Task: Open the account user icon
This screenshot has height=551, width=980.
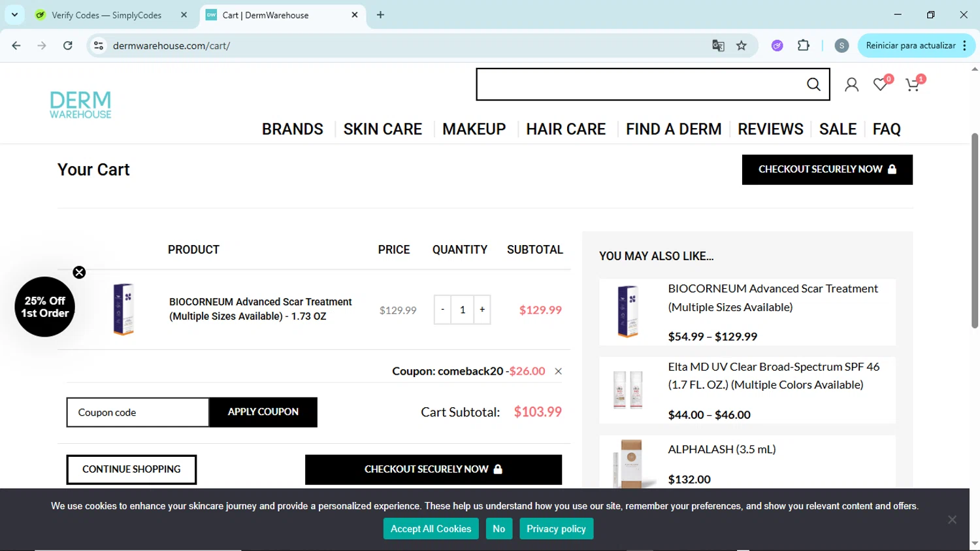Action: coord(851,85)
